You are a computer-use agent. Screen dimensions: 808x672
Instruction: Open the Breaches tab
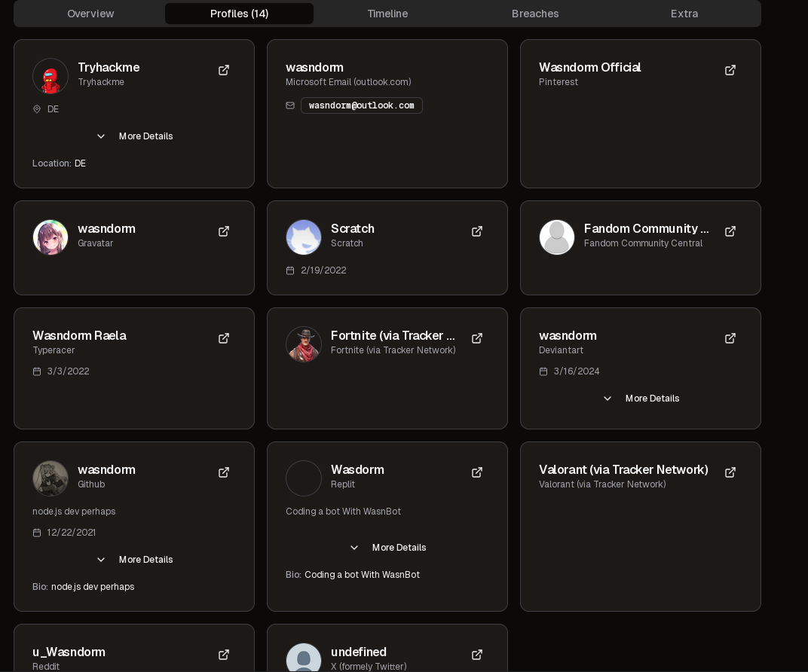tap(535, 14)
